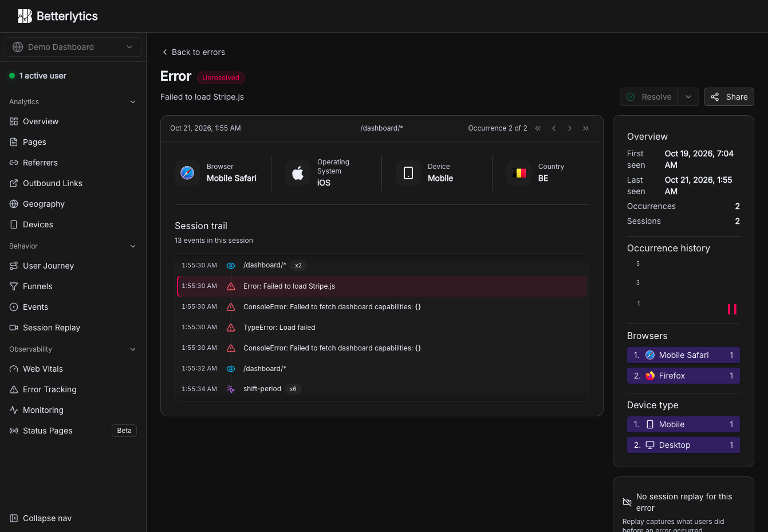Screen dimensions: 768x532
Task: Click the eye icon on /dashboard/* x2 row
Action: (x=231, y=266)
